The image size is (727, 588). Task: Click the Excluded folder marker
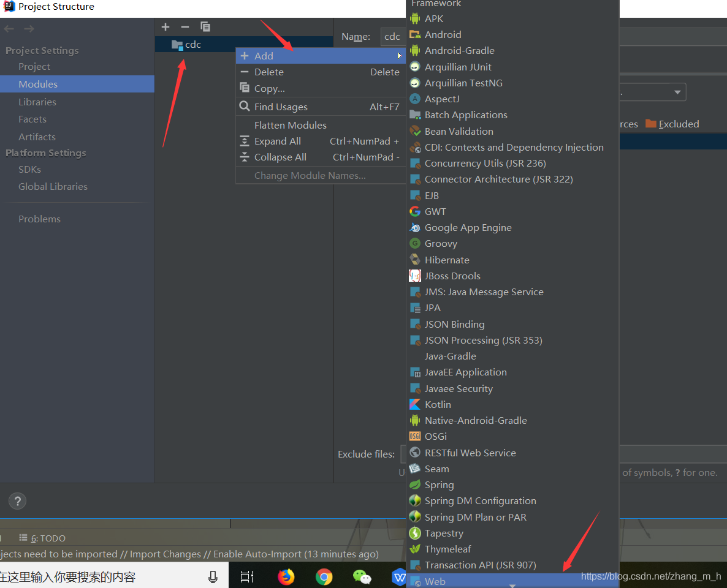tap(672, 124)
